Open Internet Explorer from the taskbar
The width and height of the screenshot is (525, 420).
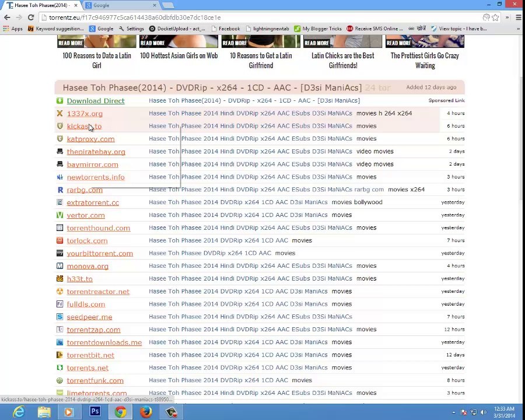[19, 412]
